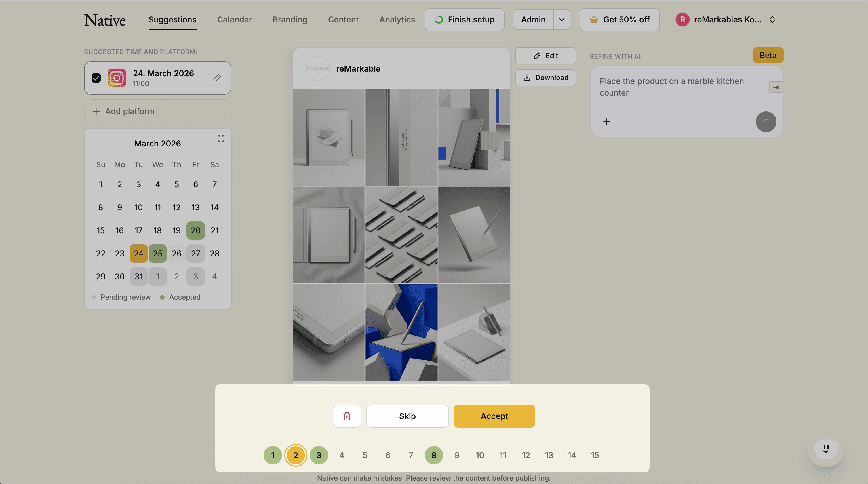Open the Analytics tab
This screenshot has width=868, height=484.
[x=397, y=20]
